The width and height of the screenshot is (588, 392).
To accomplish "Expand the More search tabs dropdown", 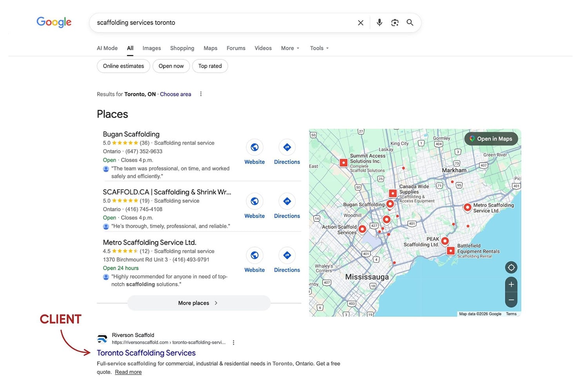I will click(290, 48).
